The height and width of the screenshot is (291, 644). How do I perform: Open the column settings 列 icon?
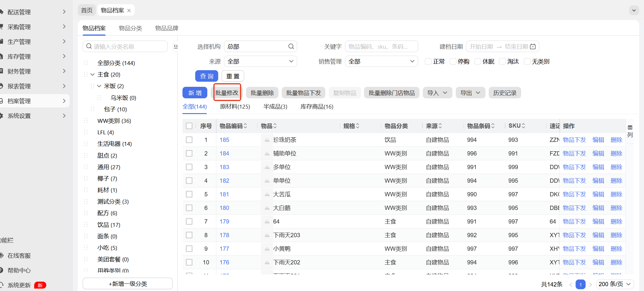(x=630, y=128)
